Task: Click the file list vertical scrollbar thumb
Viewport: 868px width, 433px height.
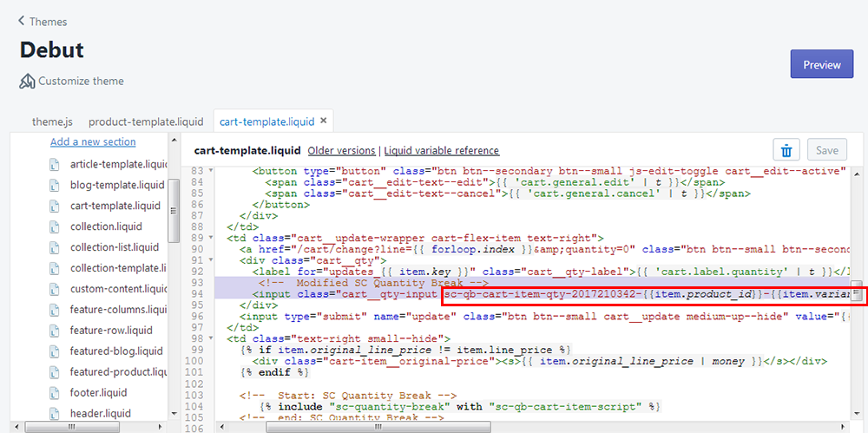Action: 174,208
